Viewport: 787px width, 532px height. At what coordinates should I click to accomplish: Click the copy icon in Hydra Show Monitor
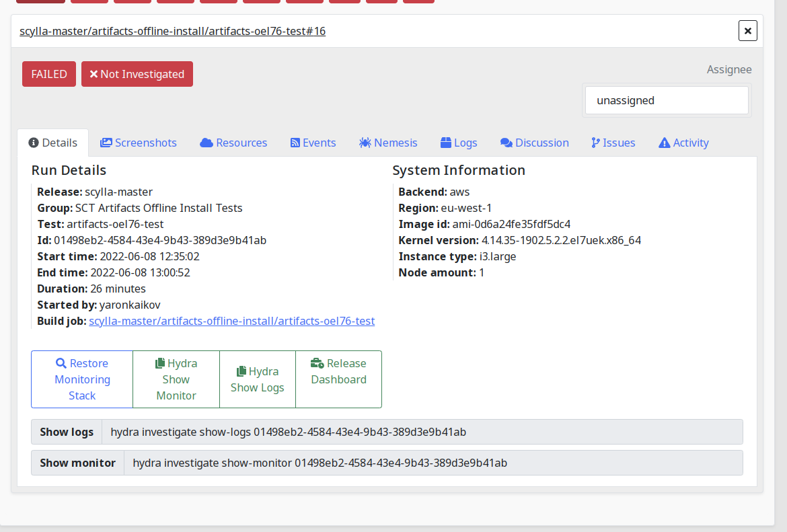(x=160, y=363)
